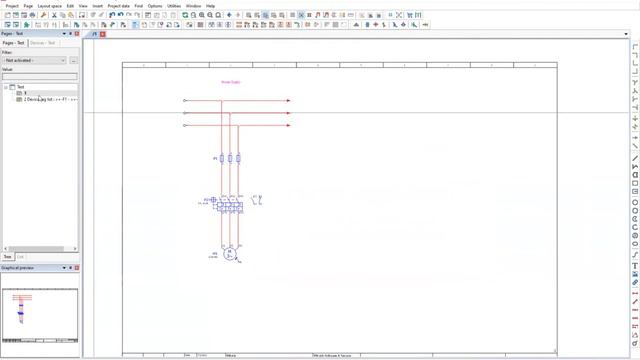Select the upper-left angle connection symbol

[635, 47]
